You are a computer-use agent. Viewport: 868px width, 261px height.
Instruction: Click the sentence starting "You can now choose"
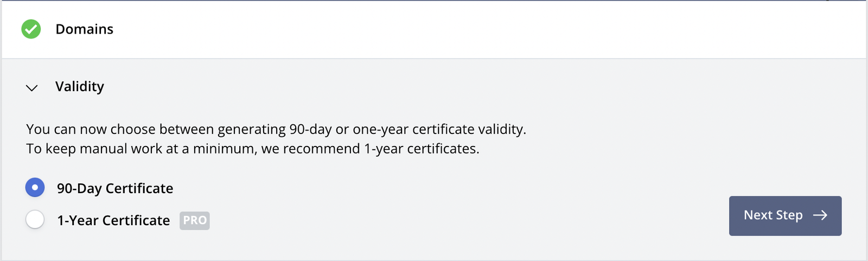[x=276, y=129]
